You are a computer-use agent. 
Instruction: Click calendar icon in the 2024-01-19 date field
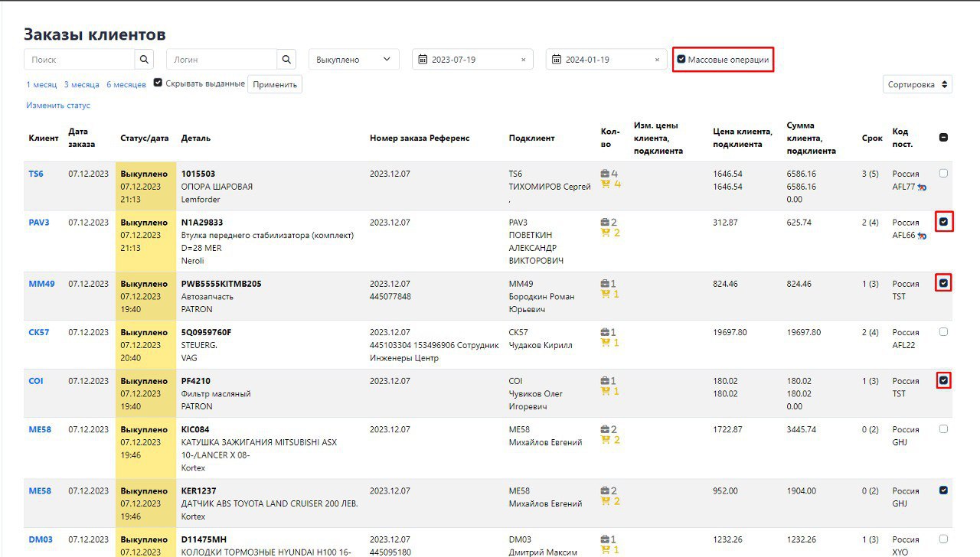tap(557, 60)
